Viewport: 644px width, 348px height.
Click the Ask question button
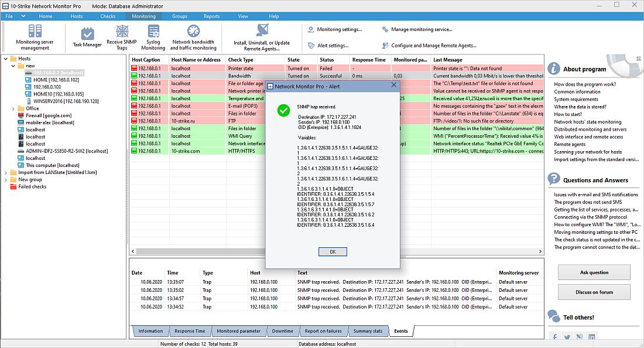594,272
